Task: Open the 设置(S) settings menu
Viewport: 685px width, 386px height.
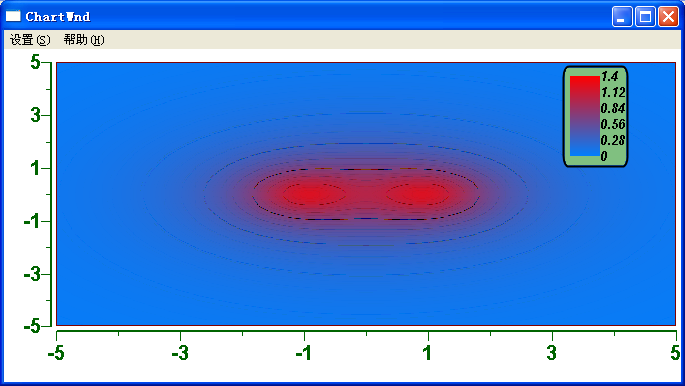Action: (x=30, y=40)
